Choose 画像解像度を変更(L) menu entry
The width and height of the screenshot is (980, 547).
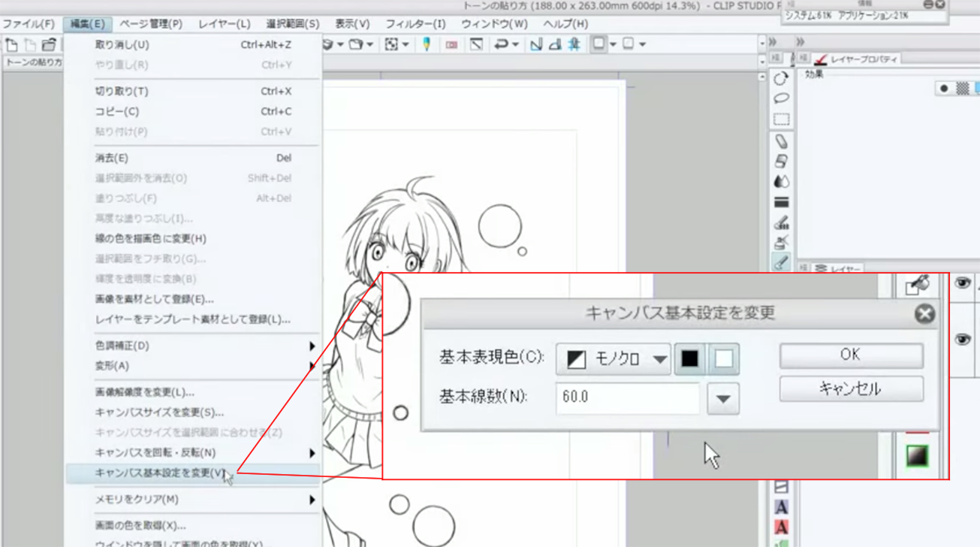[x=193, y=392]
